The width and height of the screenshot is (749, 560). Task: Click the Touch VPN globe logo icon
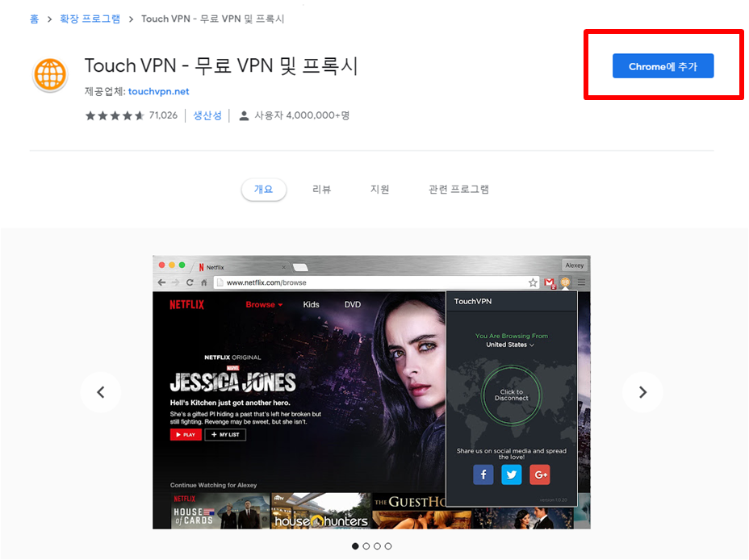pyautogui.click(x=50, y=75)
